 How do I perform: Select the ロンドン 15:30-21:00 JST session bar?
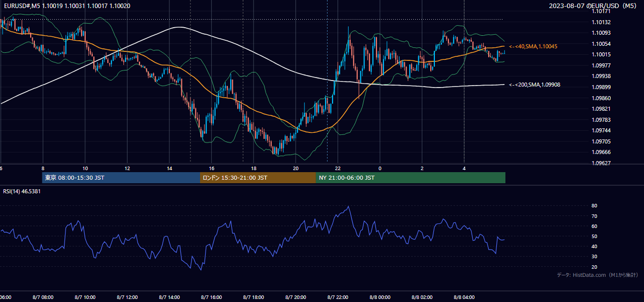(x=258, y=178)
